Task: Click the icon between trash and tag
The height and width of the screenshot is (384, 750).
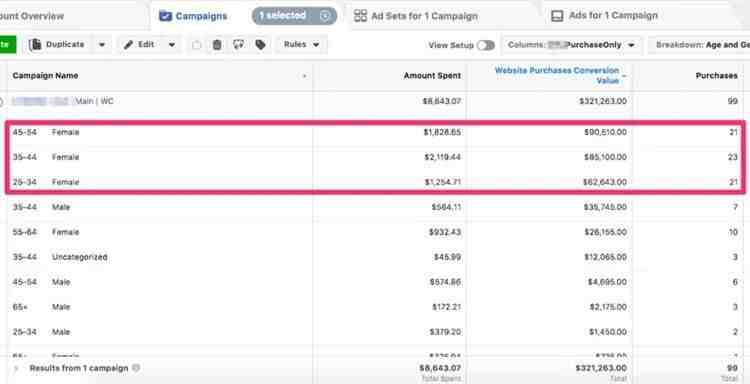Action: (x=239, y=45)
